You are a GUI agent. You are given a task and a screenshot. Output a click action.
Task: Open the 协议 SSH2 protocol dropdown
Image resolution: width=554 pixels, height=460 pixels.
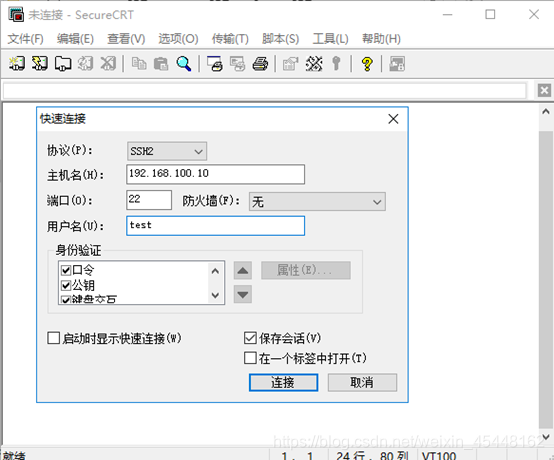pos(167,151)
